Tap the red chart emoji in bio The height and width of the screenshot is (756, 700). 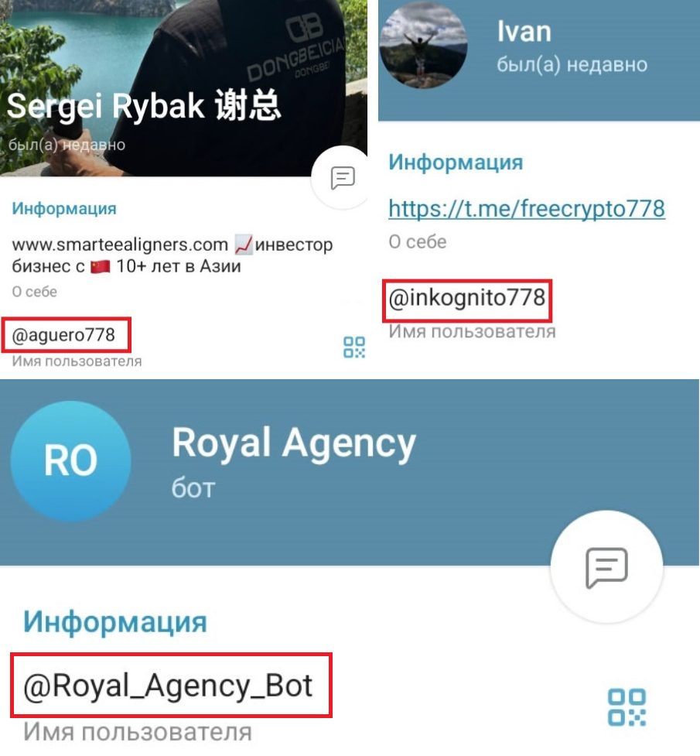(243, 245)
